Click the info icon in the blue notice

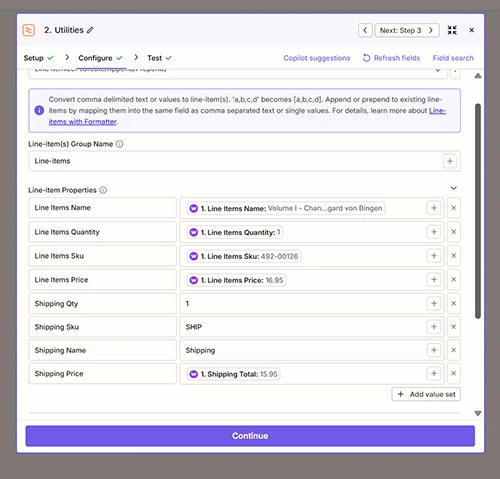coord(39,110)
